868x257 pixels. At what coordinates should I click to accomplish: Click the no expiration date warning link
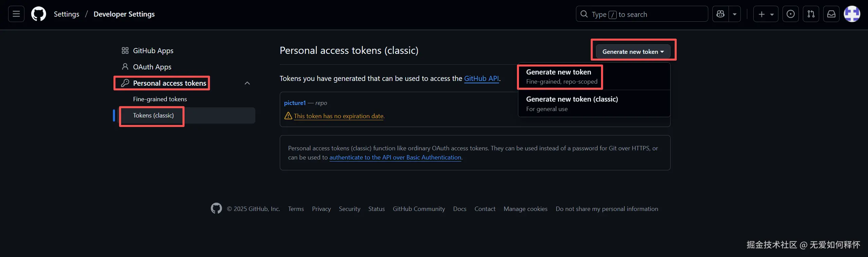pos(339,116)
